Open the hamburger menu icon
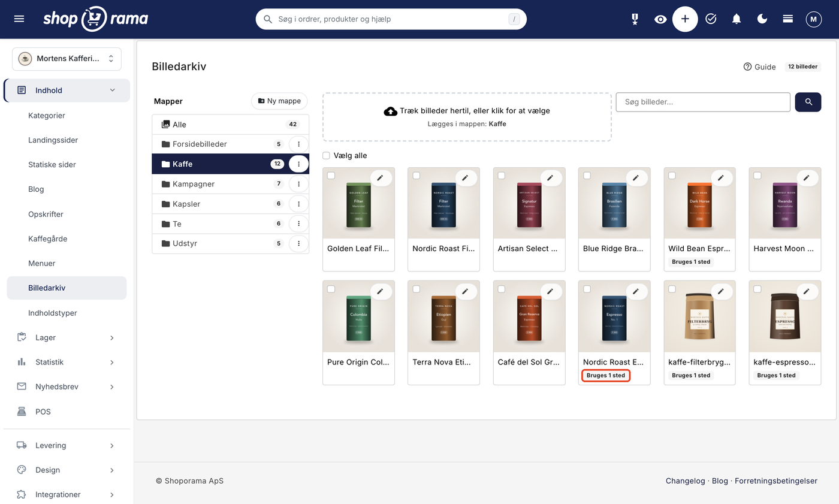The height and width of the screenshot is (504, 839). 19,19
